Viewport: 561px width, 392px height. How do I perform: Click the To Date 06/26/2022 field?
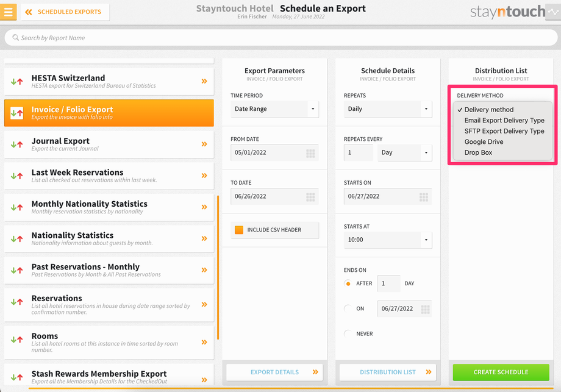click(274, 196)
